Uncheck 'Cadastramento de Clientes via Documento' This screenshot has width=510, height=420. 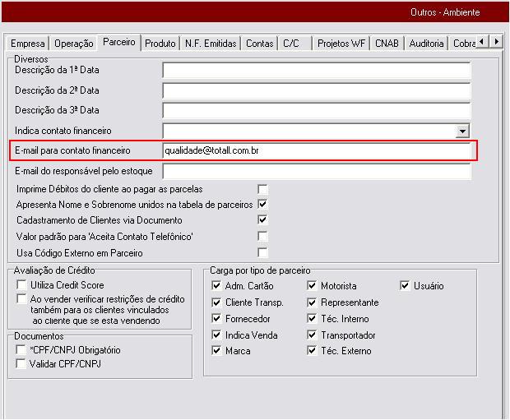[x=263, y=220]
